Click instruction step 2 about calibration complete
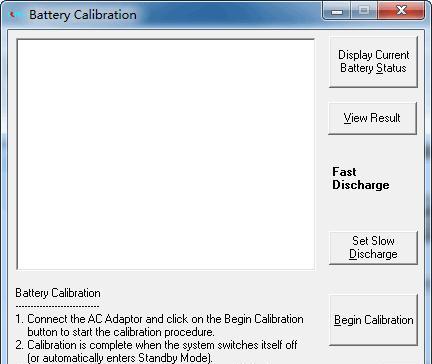This screenshot has height=364, width=432. [x=156, y=345]
